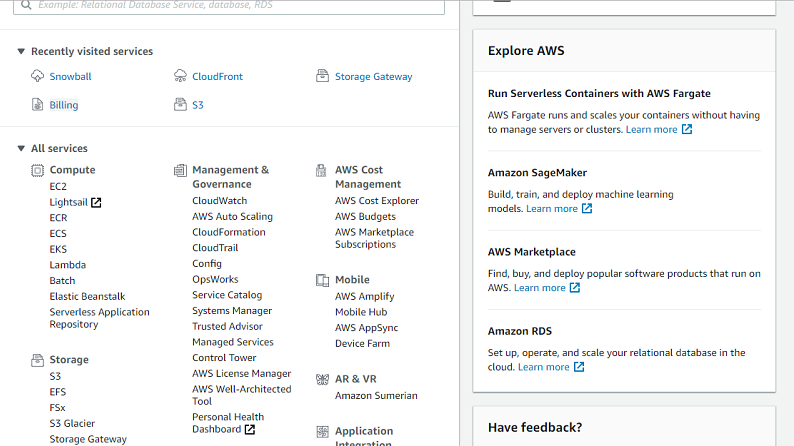Open Batch service
Screen dimensions: 794x446
pyautogui.click(x=62, y=280)
